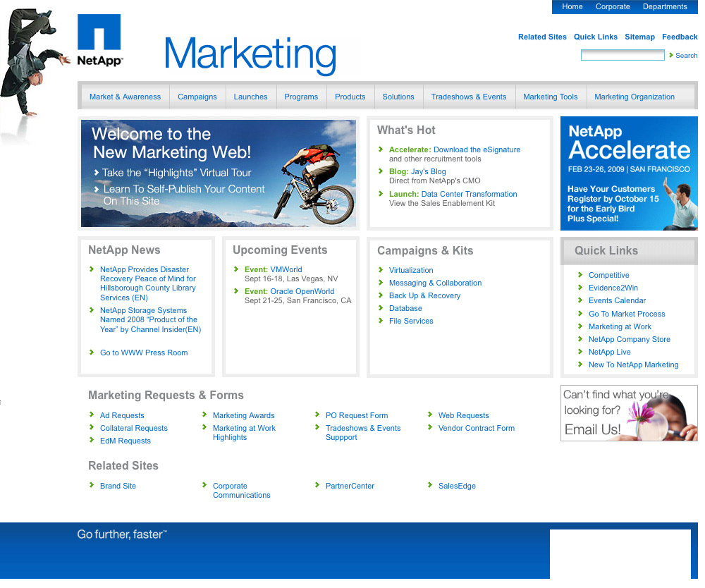Open the Disaster Recovery Hillsborough news item

pos(147,283)
